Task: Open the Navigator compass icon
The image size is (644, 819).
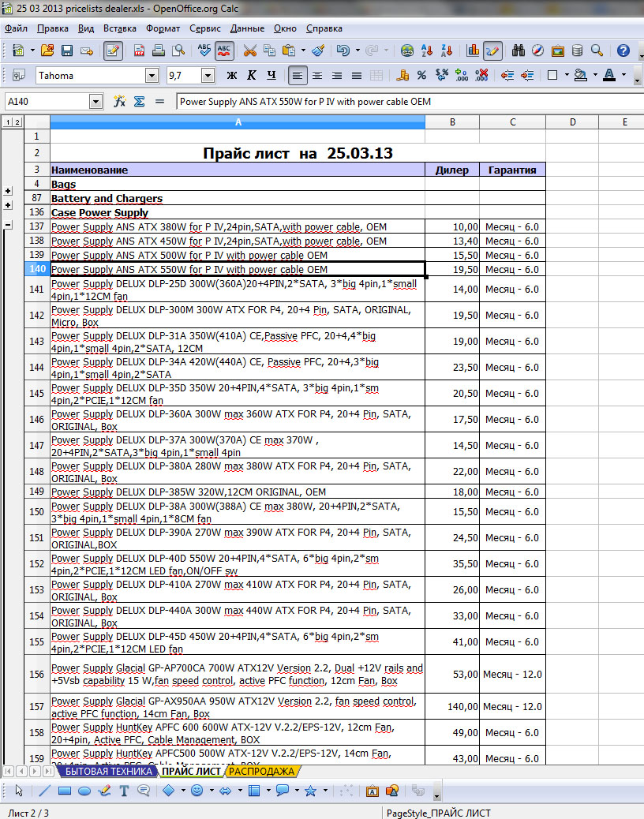Action: [x=538, y=50]
